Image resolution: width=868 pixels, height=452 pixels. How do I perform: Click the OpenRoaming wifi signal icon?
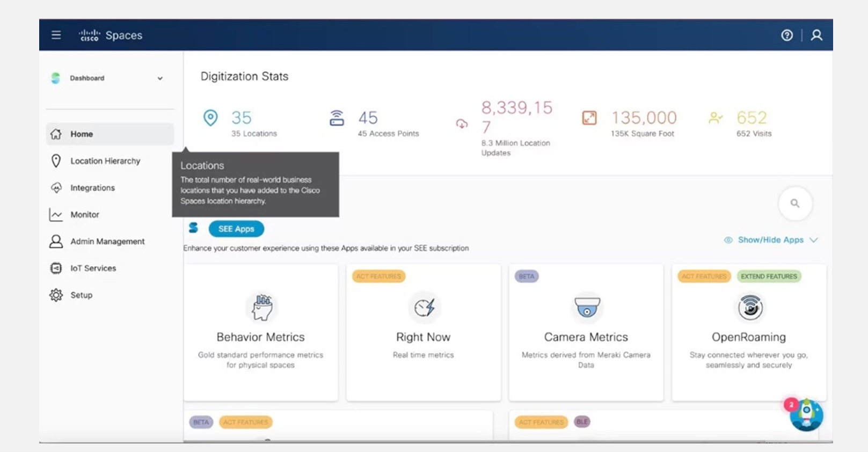(750, 307)
